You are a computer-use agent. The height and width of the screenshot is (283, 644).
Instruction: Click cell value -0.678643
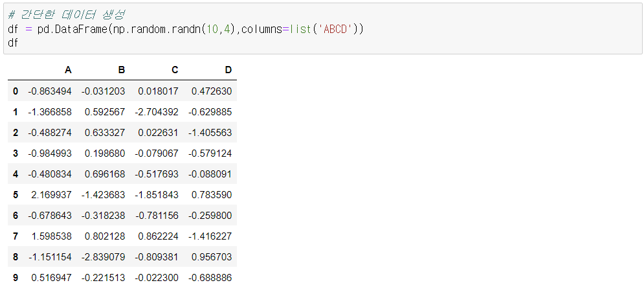[50, 216]
